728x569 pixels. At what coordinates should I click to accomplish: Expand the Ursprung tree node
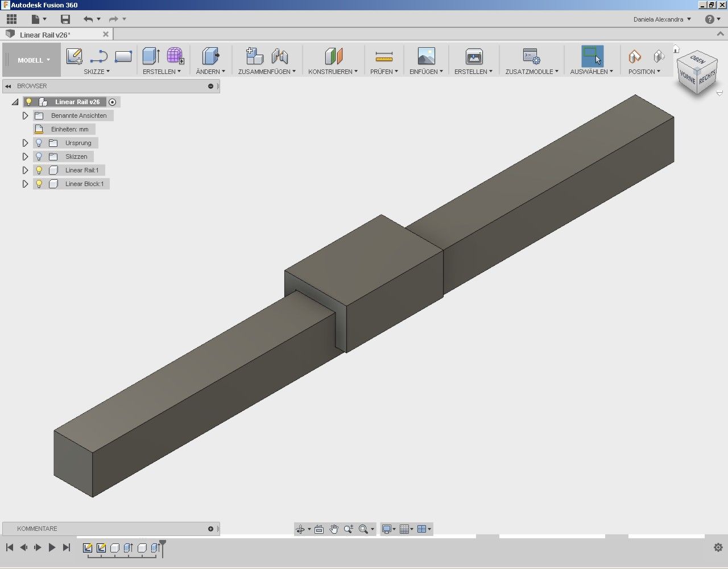[25, 143]
